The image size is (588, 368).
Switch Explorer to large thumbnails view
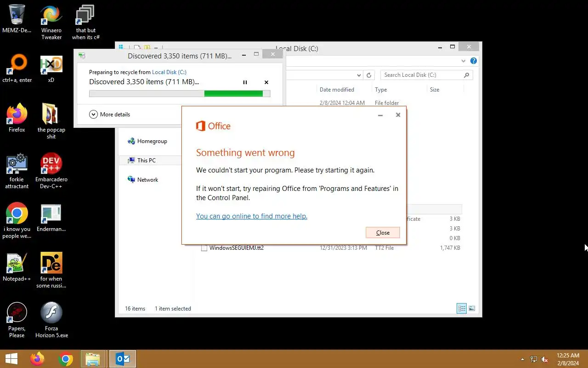pos(472,309)
